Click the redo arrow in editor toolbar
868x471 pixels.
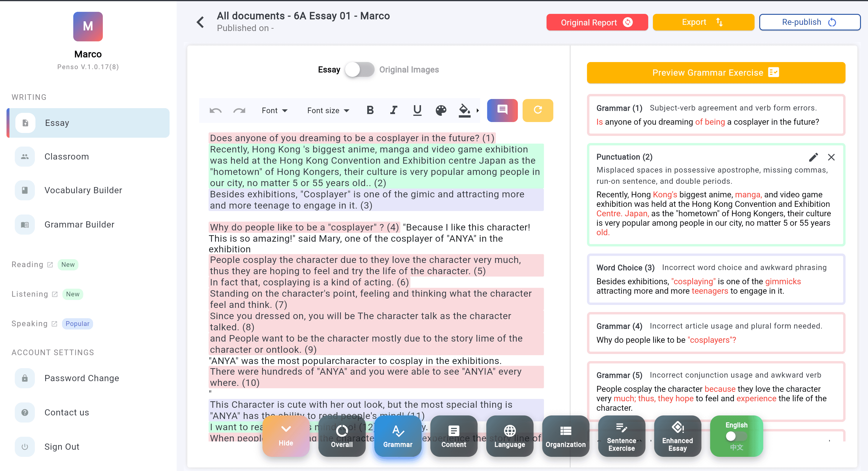[x=239, y=111]
